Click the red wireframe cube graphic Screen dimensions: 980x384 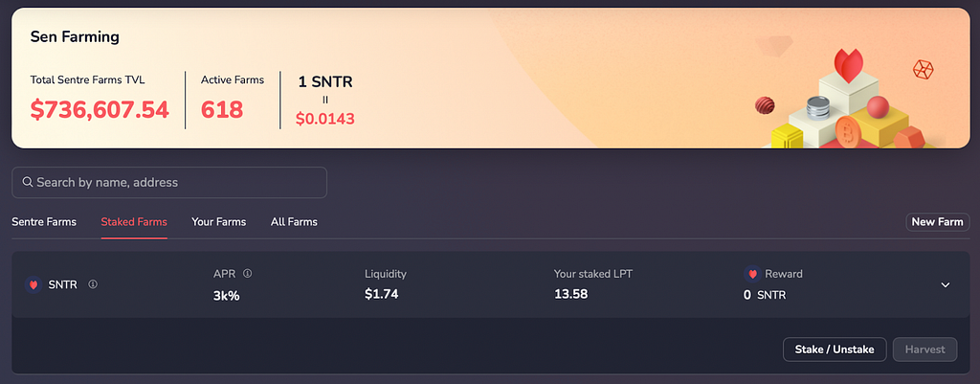pos(923,69)
